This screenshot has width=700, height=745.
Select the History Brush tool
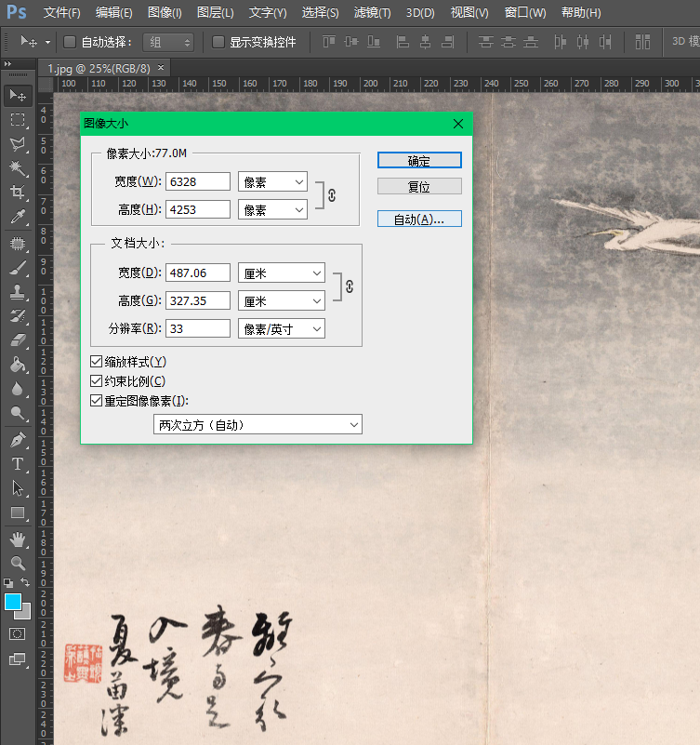[18, 316]
